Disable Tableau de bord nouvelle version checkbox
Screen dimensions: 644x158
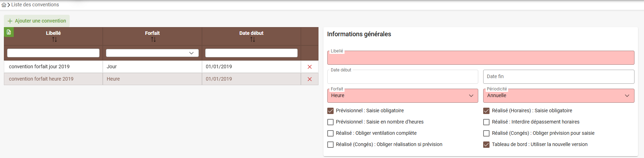pyautogui.click(x=486, y=145)
